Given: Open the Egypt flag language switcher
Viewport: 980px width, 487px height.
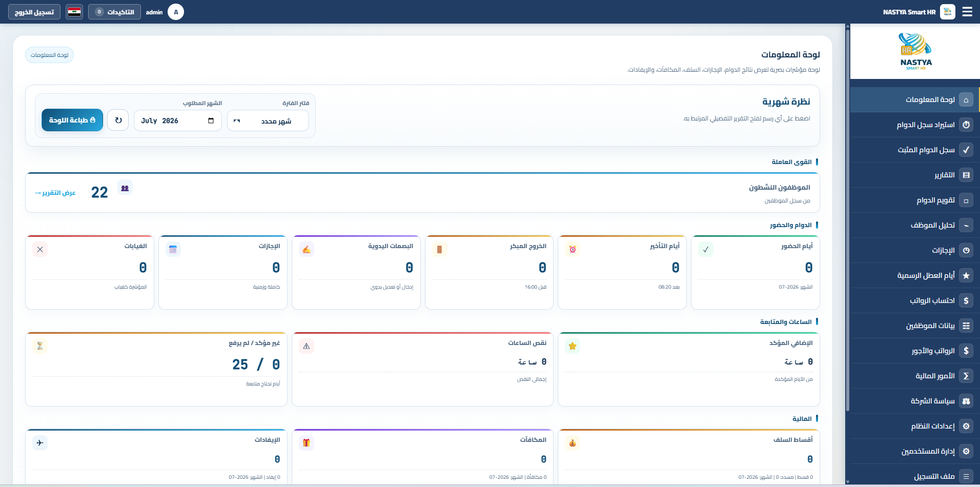Looking at the screenshot, I should (x=74, y=12).
